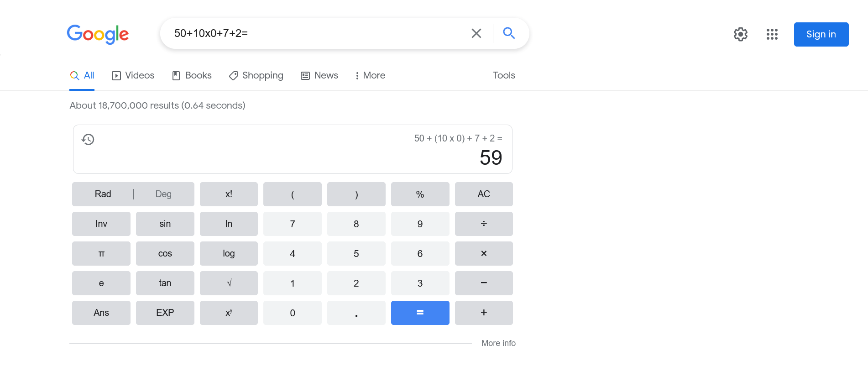Open Google apps grid icon
The image size is (868, 377).
[772, 34]
